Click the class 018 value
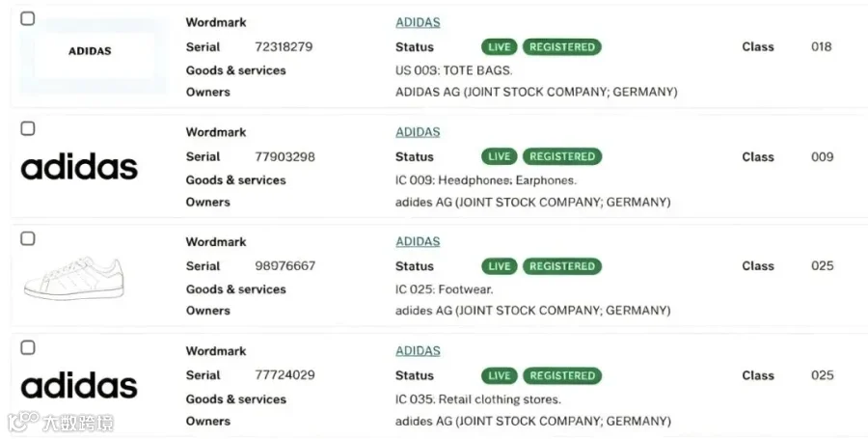868x439 pixels. [x=822, y=46]
